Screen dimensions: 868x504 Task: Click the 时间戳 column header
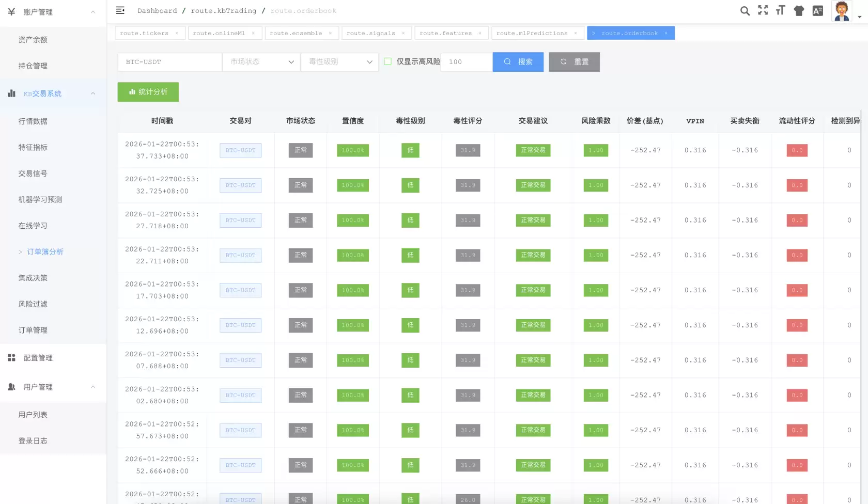[162, 121]
